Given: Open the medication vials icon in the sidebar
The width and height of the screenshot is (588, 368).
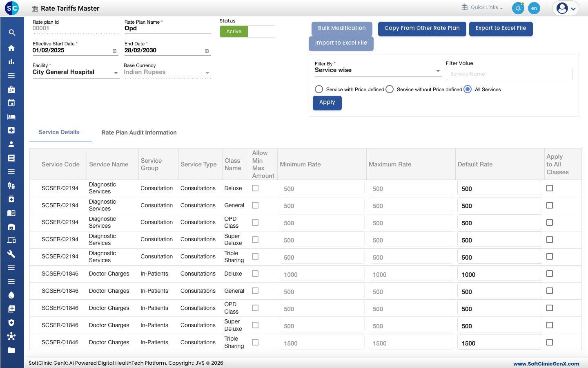Looking at the screenshot, I should [11, 185].
